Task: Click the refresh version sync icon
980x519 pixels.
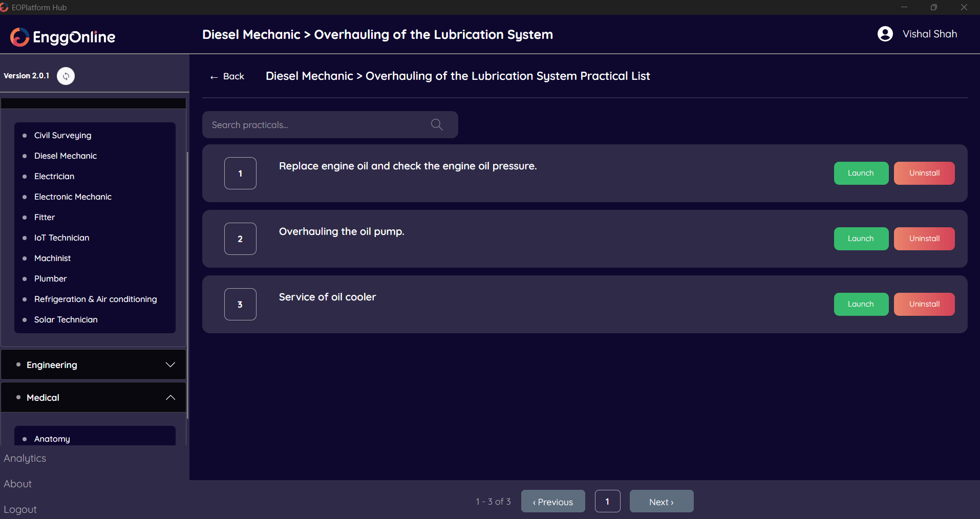Action: pos(66,76)
